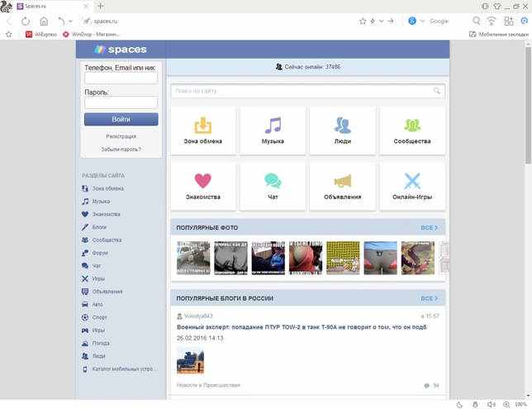This screenshot has height=409, width=532.
Task: Open the blog author profile link
Action: pyautogui.click(x=198, y=316)
